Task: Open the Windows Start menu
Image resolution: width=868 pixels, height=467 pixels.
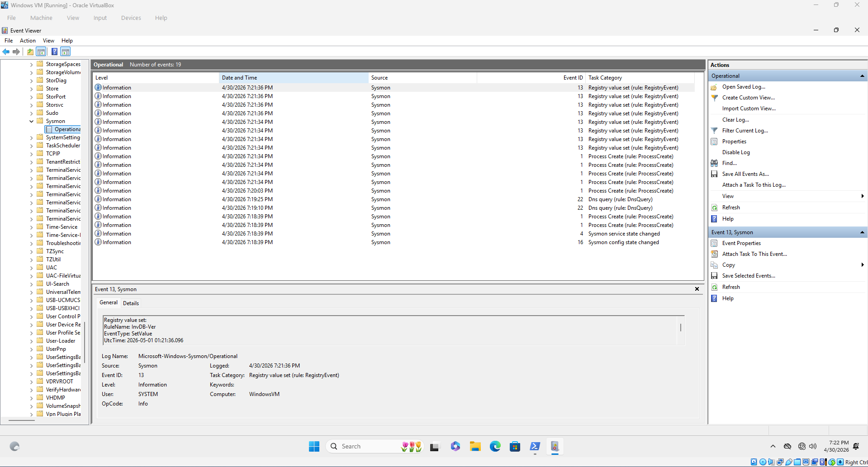Action: (314, 447)
